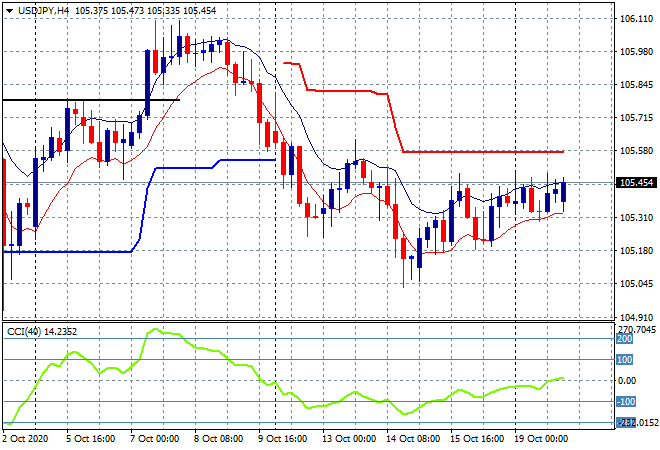This screenshot has width=660, height=450.
Task: Click the 2 Oct 2020 date label
Action: click(x=25, y=439)
